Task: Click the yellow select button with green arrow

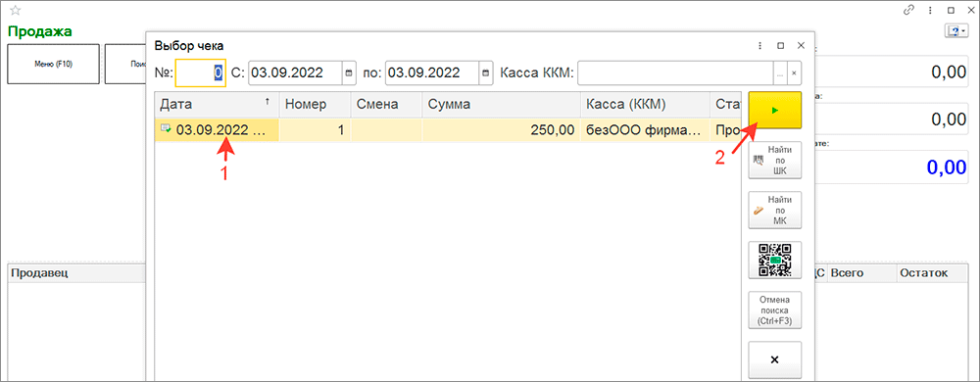Action: point(774,110)
